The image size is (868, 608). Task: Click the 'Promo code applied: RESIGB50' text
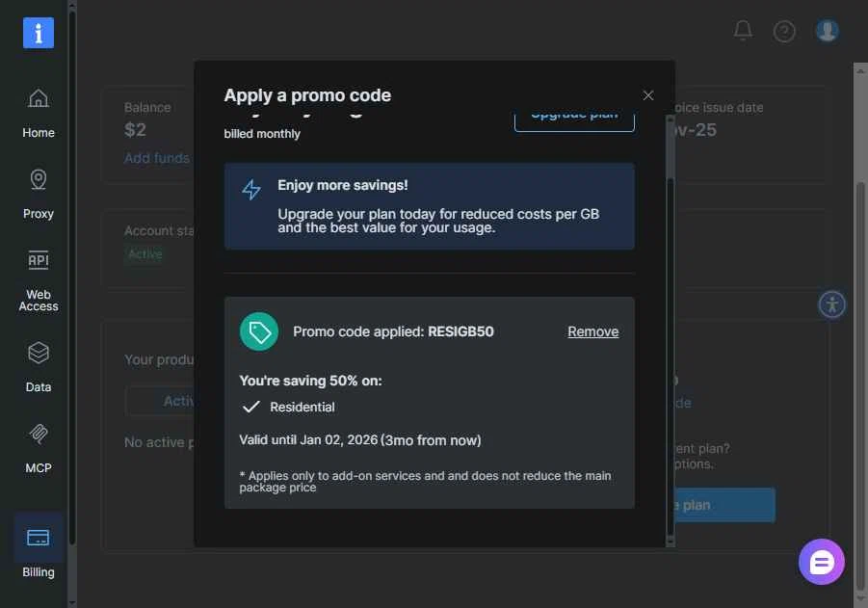(x=393, y=331)
